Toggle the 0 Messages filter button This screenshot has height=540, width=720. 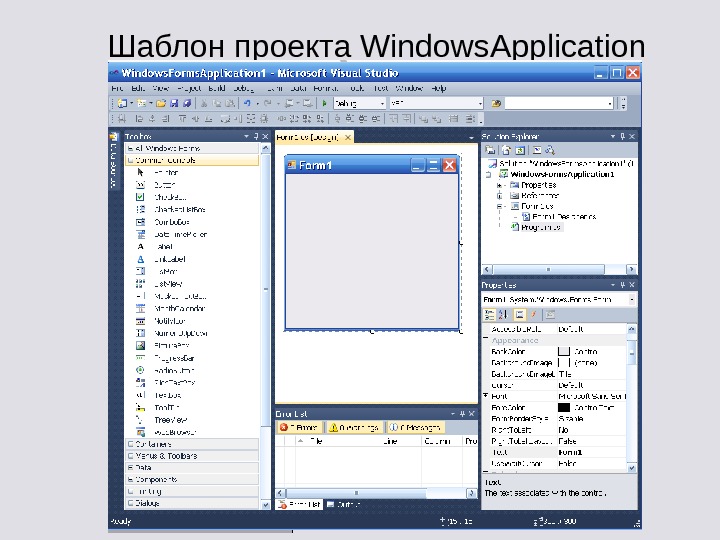[x=415, y=428]
